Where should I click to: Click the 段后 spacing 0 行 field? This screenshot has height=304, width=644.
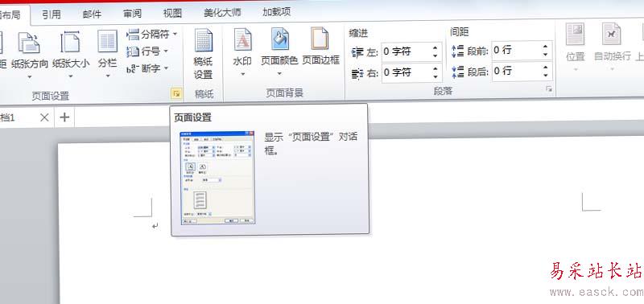coord(516,71)
